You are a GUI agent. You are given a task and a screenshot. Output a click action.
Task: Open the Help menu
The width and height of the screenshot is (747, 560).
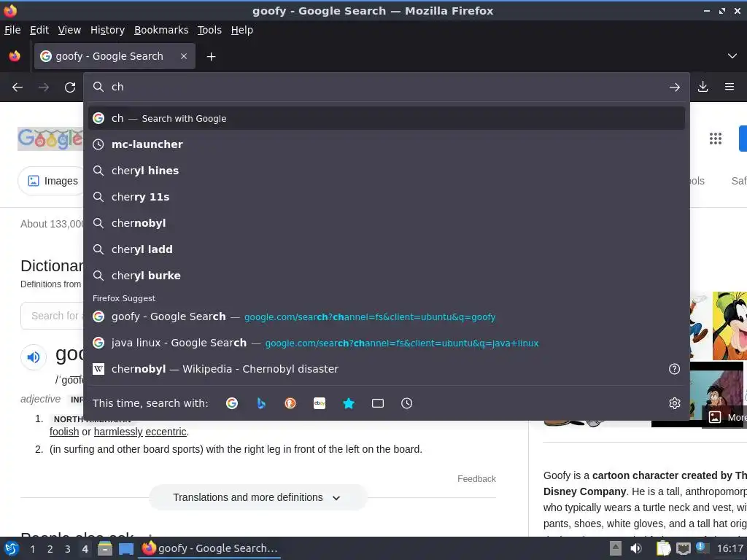click(x=242, y=30)
